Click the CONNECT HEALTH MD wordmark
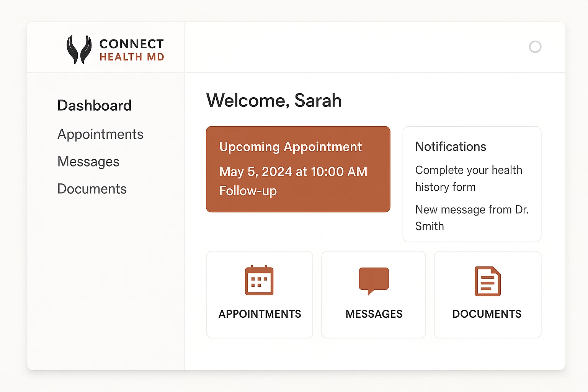588x392 pixels. click(132, 50)
